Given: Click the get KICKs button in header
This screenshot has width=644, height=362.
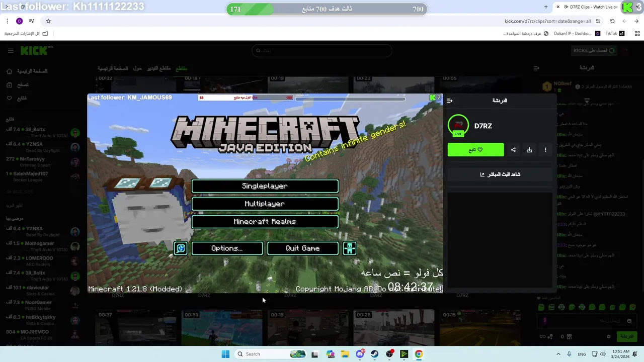Looking at the screenshot, I should (593, 50).
